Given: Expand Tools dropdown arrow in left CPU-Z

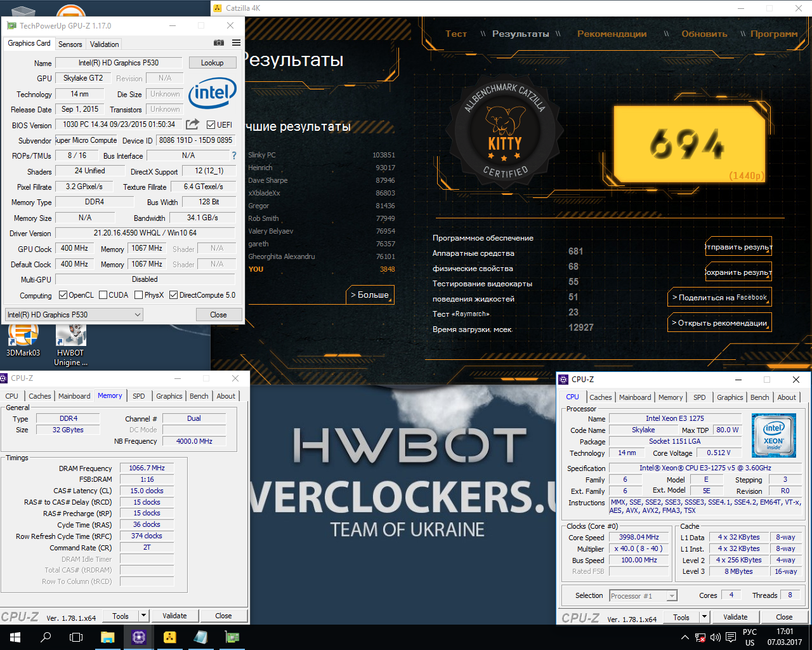Looking at the screenshot, I should 144,616.
